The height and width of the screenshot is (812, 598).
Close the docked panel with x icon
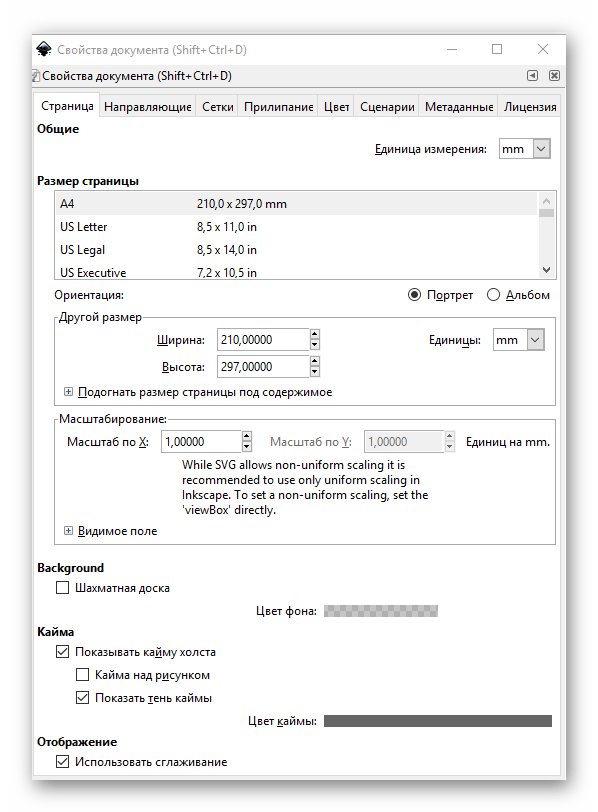coord(554,76)
